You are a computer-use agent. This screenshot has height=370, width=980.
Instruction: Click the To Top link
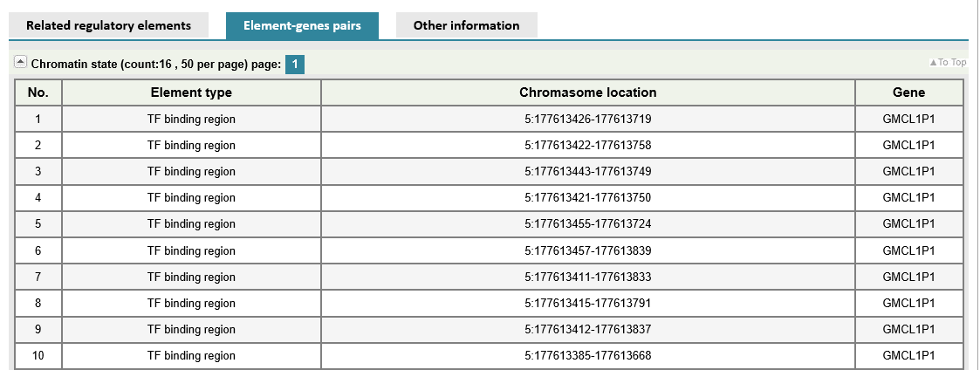pos(948,63)
